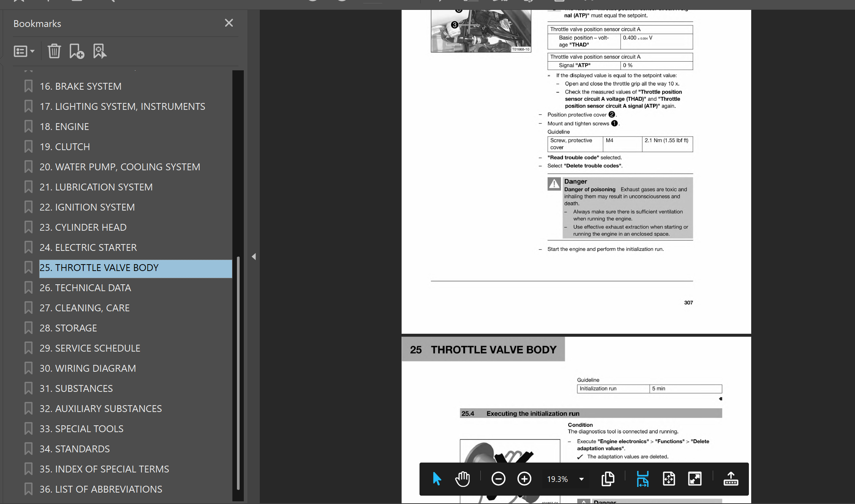Screen dimensions: 855x504
Task: Go to 31. SUBSTANCES bookmark
Action: 76,389
